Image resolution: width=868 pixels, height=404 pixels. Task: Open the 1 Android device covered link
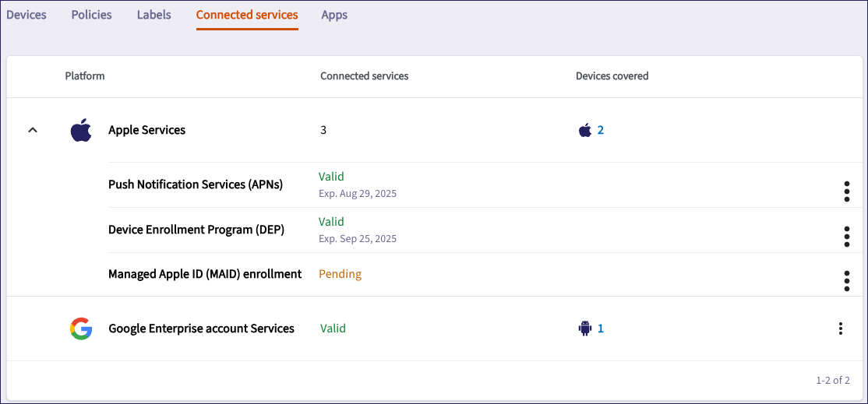pos(601,328)
